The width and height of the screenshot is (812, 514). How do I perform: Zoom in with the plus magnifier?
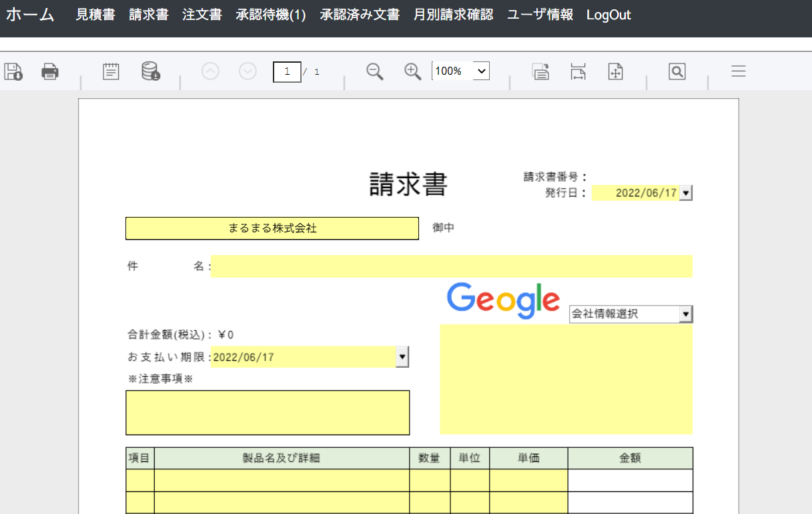[x=413, y=71]
